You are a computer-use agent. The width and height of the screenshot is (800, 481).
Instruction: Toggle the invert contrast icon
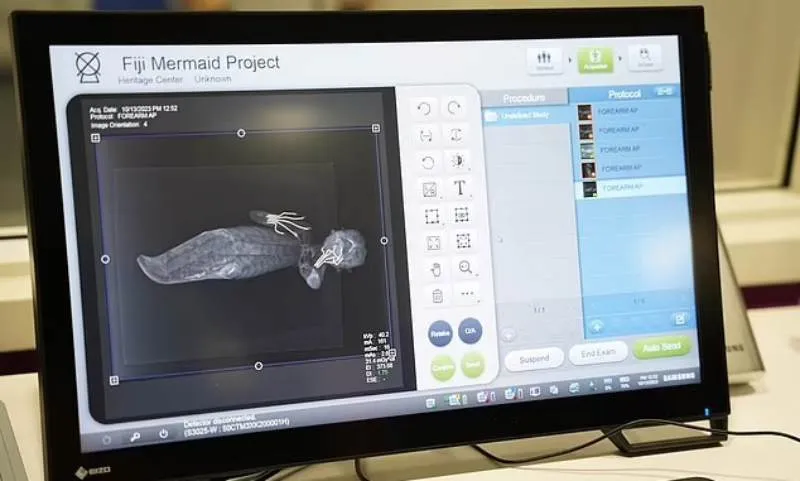[458, 162]
